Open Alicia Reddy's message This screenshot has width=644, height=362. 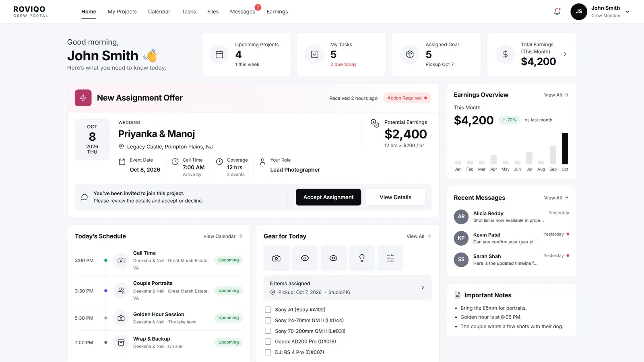pyautogui.click(x=511, y=217)
